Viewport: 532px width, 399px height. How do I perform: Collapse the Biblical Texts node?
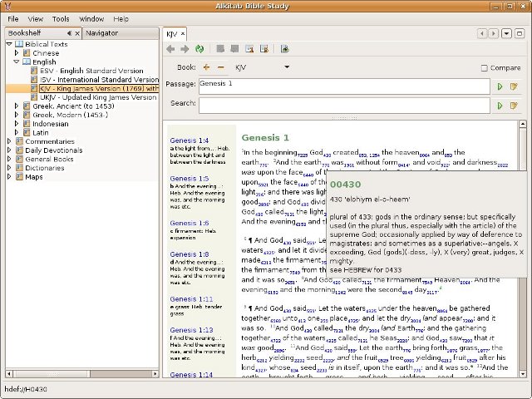9,44
